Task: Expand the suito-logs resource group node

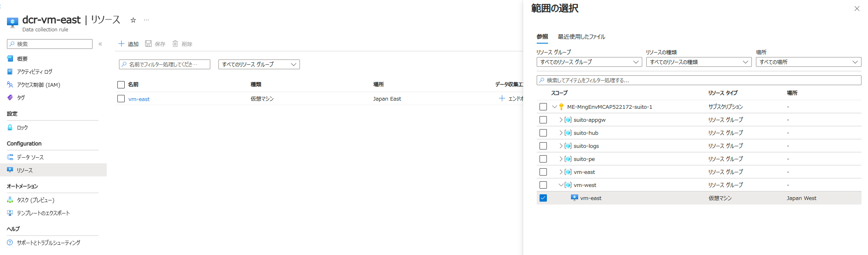Action: [x=561, y=146]
